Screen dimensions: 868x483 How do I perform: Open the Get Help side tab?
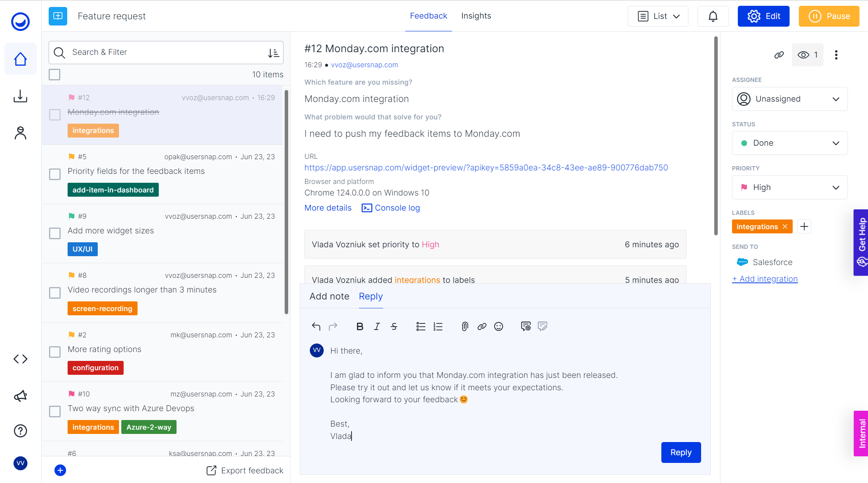[x=861, y=243]
